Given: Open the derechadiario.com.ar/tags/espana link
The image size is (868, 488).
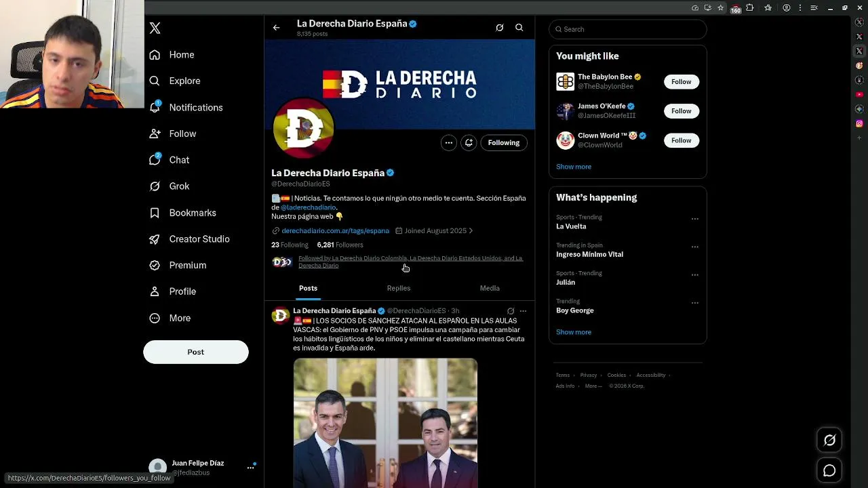Looking at the screenshot, I should click(335, 230).
